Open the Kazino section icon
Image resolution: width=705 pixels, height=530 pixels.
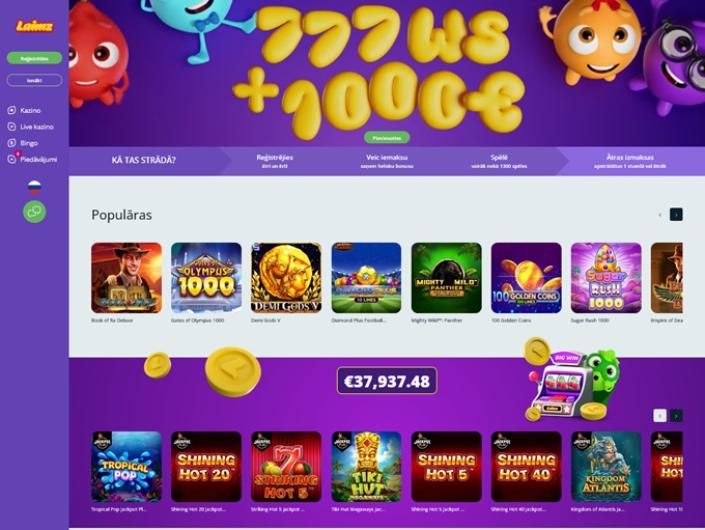(x=12, y=110)
